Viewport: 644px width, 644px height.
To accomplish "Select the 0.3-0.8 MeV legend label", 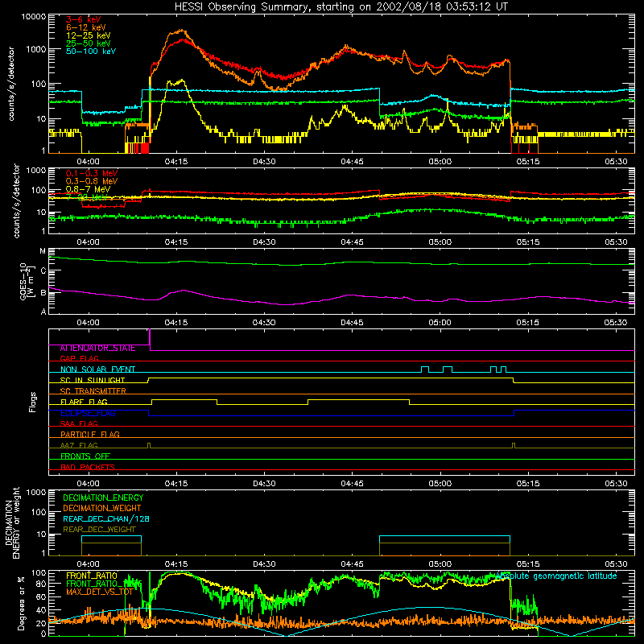I will (92, 181).
